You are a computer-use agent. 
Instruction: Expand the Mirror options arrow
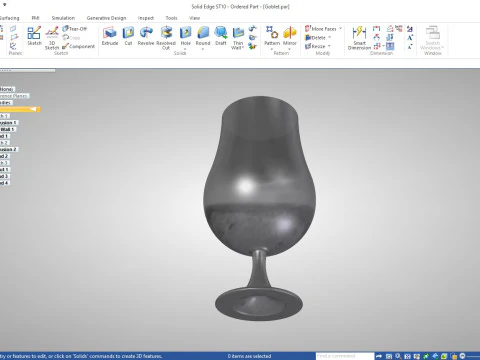[x=290, y=49]
